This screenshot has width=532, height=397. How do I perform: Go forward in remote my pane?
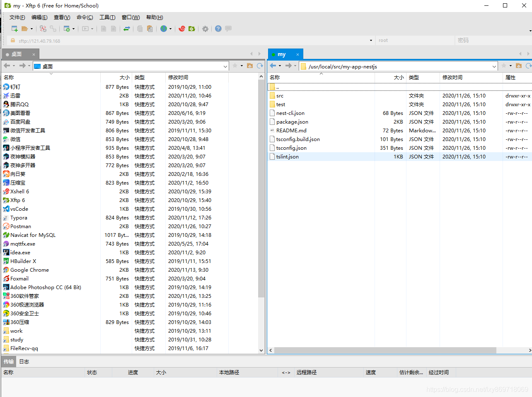(x=288, y=66)
